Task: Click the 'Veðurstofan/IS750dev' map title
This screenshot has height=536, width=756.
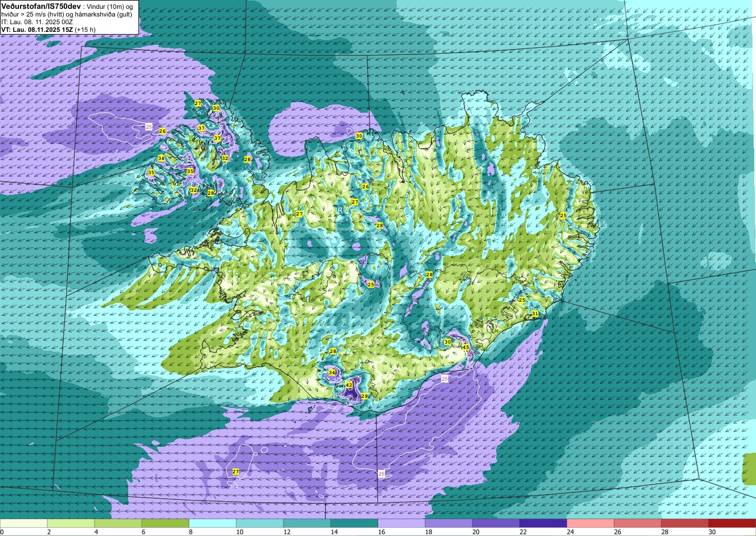Action: (41, 5)
